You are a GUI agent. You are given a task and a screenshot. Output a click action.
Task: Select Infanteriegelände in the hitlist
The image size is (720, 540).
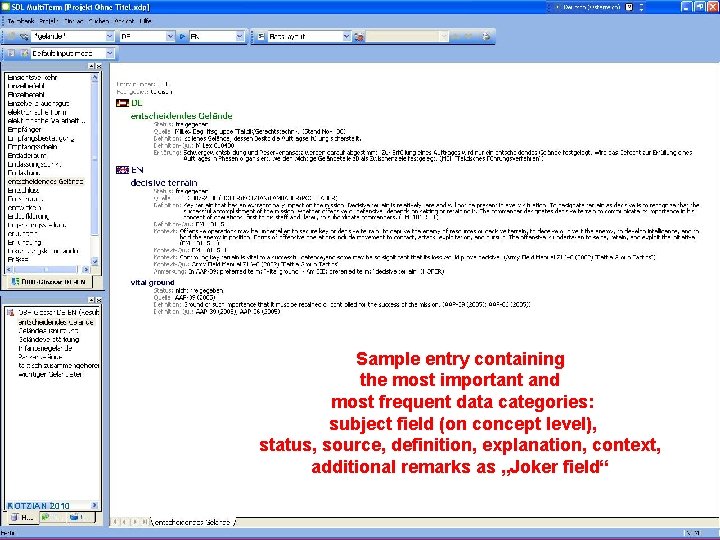pyautogui.click(x=45, y=349)
